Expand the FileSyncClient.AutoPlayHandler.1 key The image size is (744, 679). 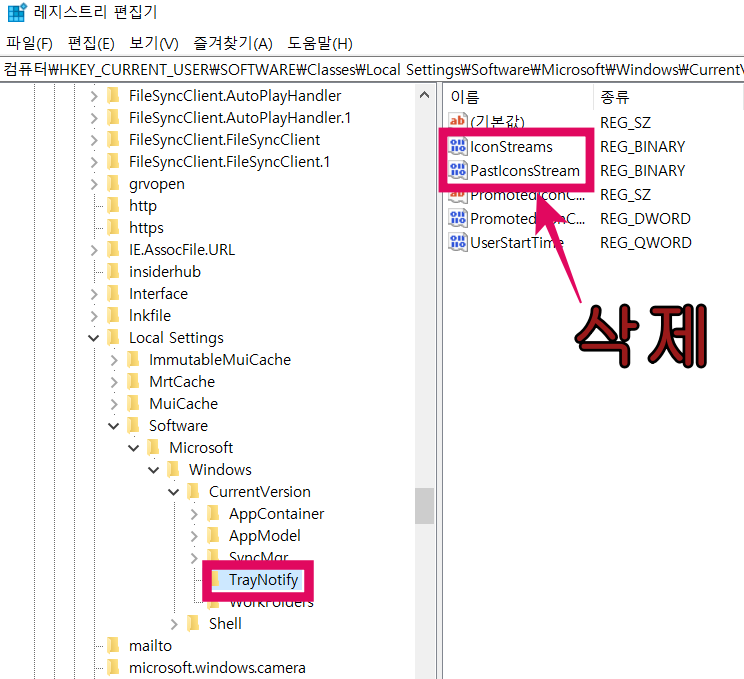94,118
